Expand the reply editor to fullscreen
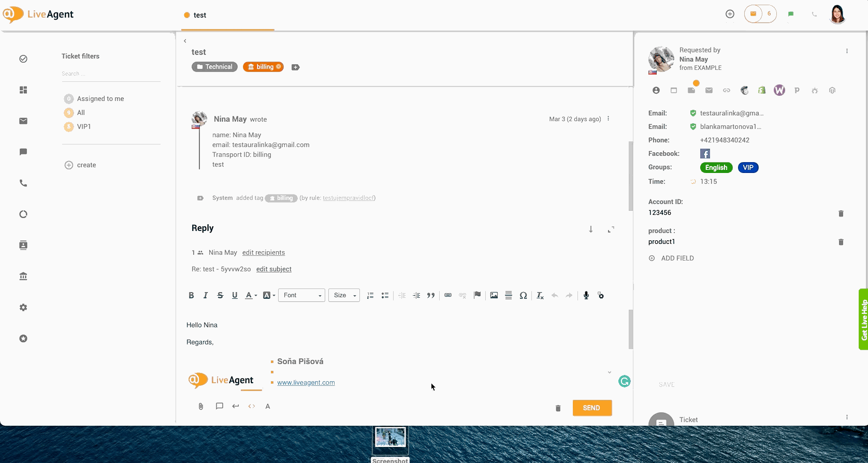Viewport: 868px width, 463px height. point(611,229)
